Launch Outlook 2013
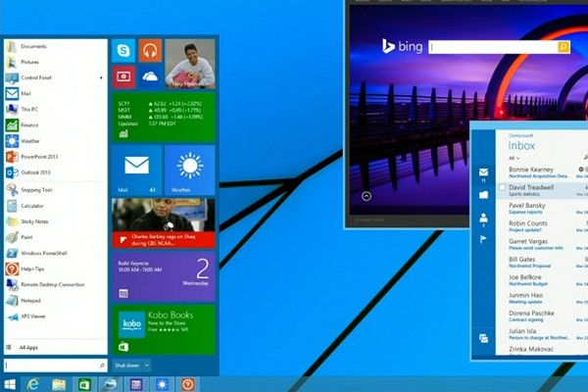This screenshot has height=392, width=588. [56, 172]
